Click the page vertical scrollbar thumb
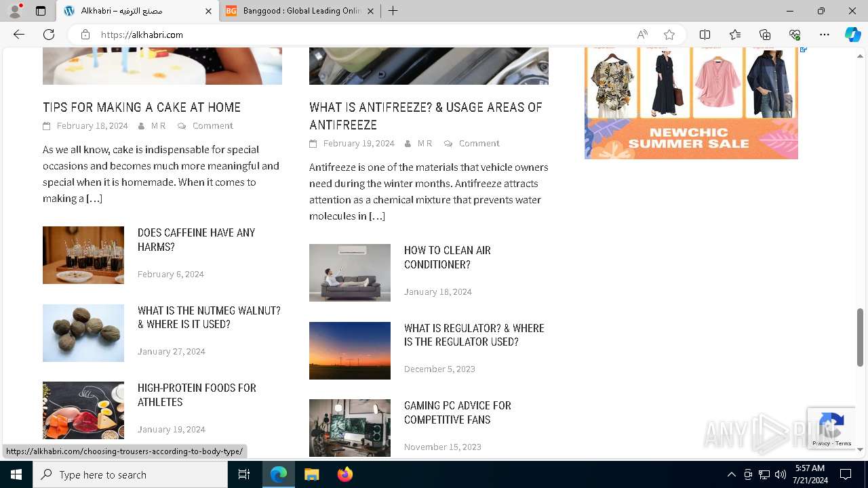The image size is (868, 488). [x=860, y=337]
